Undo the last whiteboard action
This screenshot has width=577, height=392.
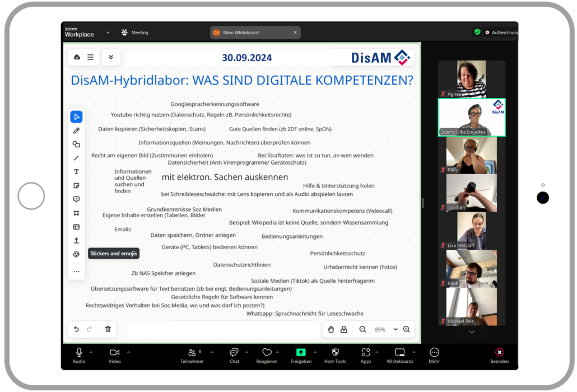tap(77, 329)
